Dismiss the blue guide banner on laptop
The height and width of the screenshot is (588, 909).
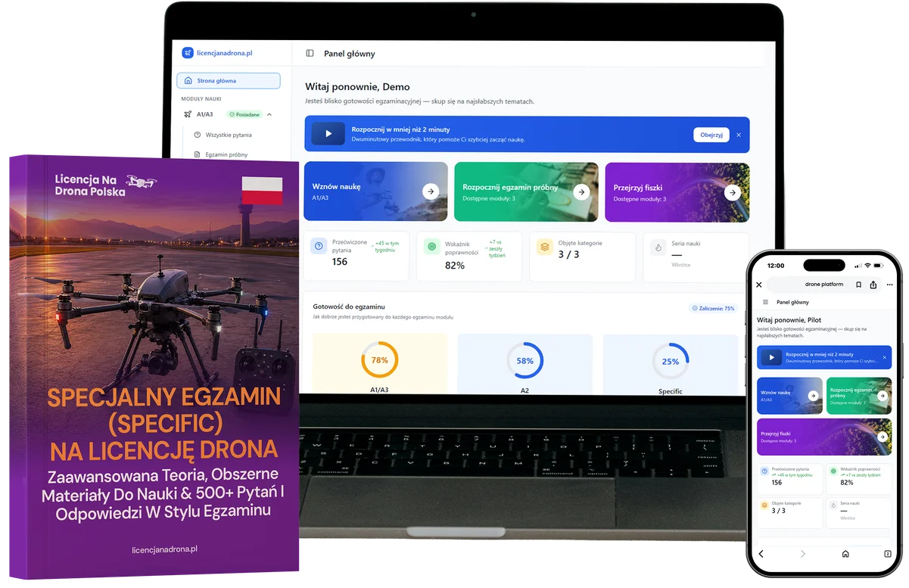[739, 135]
